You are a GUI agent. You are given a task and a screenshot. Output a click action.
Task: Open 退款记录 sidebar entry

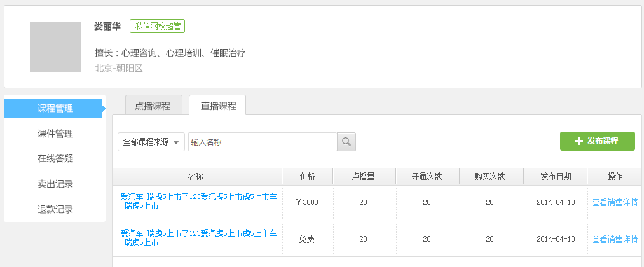point(55,210)
